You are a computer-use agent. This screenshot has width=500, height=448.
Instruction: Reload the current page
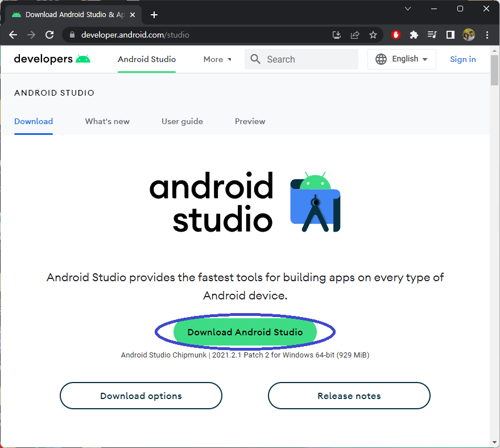click(49, 35)
